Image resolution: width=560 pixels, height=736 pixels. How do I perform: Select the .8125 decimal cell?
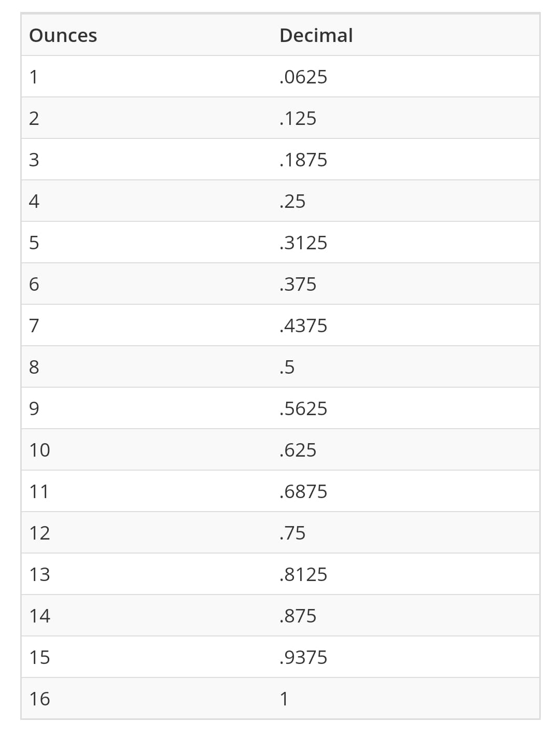[x=303, y=574]
